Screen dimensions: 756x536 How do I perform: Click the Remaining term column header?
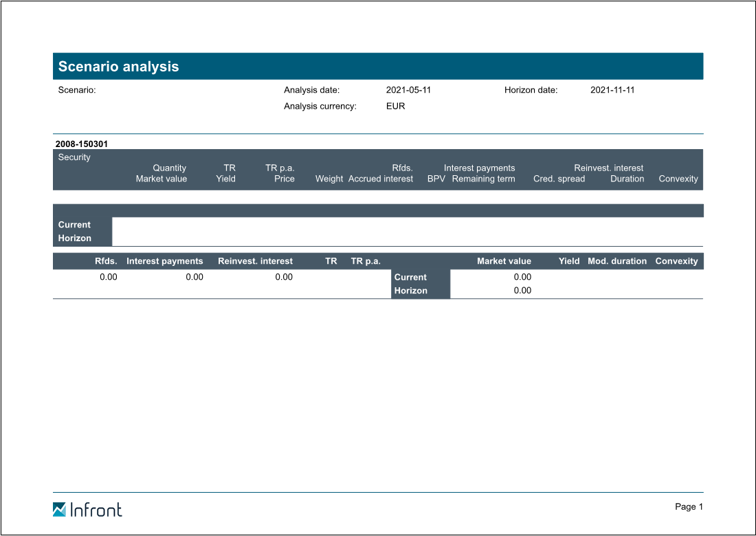pos(483,179)
